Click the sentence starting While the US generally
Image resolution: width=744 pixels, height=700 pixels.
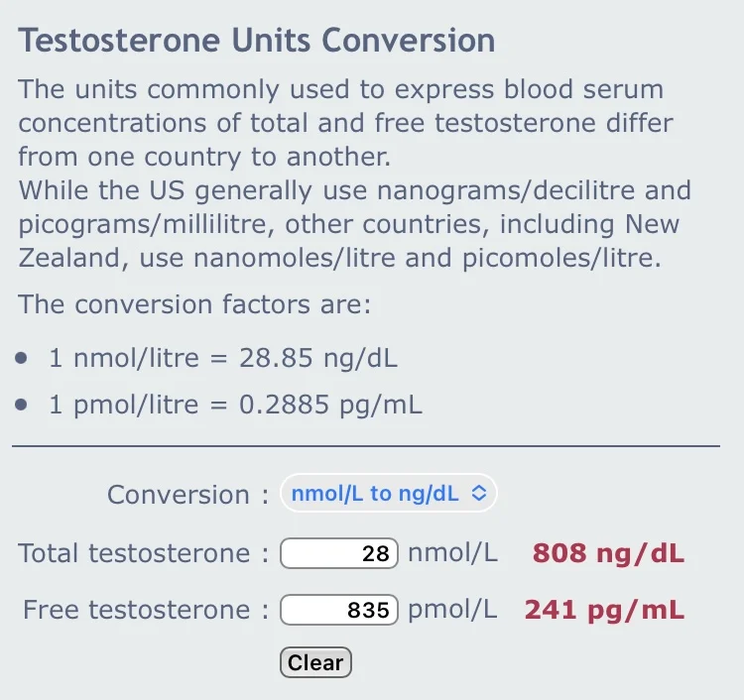point(354,224)
